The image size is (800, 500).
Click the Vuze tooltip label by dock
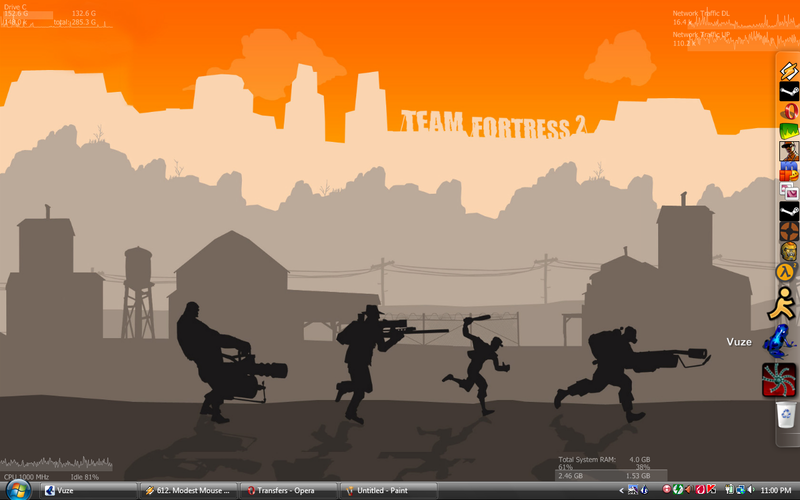[739, 342]
